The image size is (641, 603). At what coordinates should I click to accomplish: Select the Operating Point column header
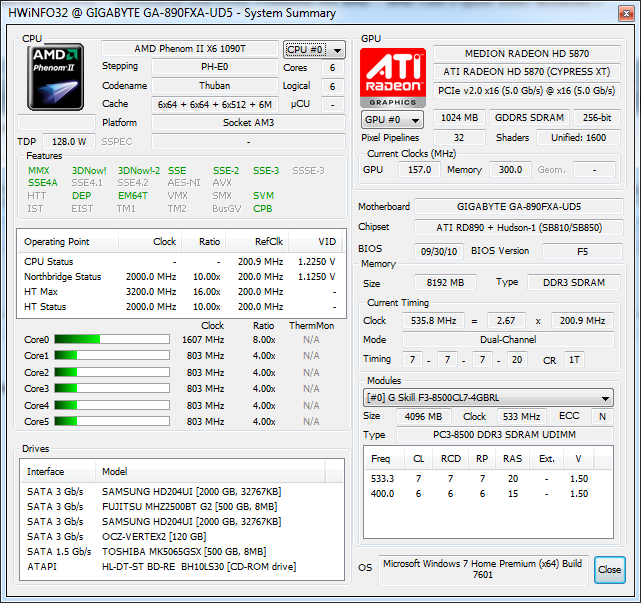pyautogui.click(x=68, y=242)
